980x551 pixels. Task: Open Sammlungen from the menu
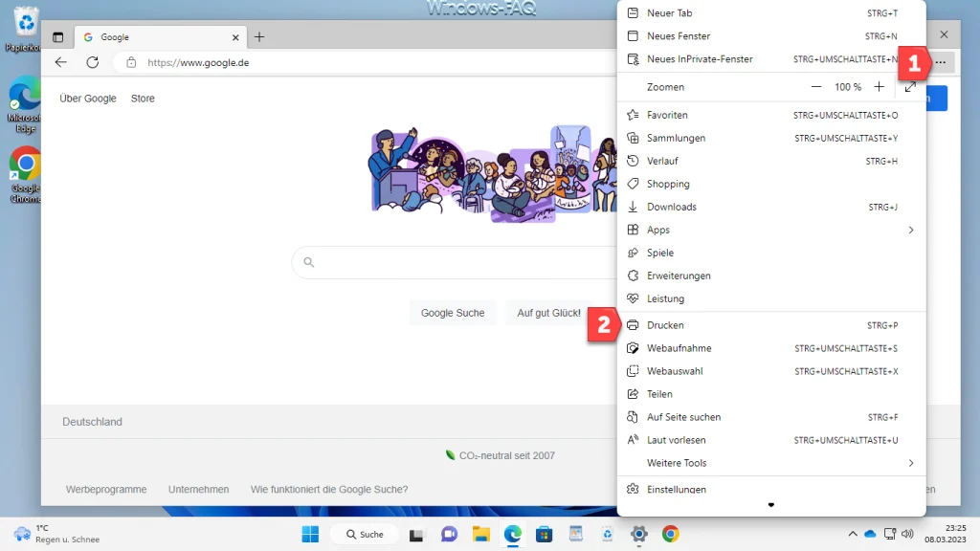point(771,138)
